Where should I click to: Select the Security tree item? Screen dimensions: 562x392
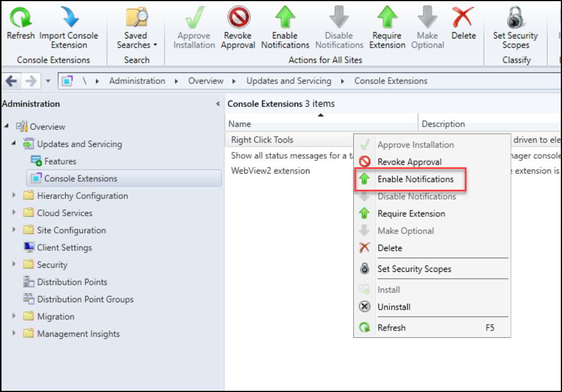[x=52, y=264]
